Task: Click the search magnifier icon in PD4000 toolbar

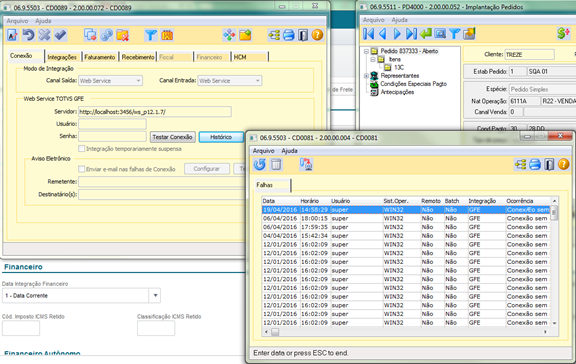Action: (440, 34)
